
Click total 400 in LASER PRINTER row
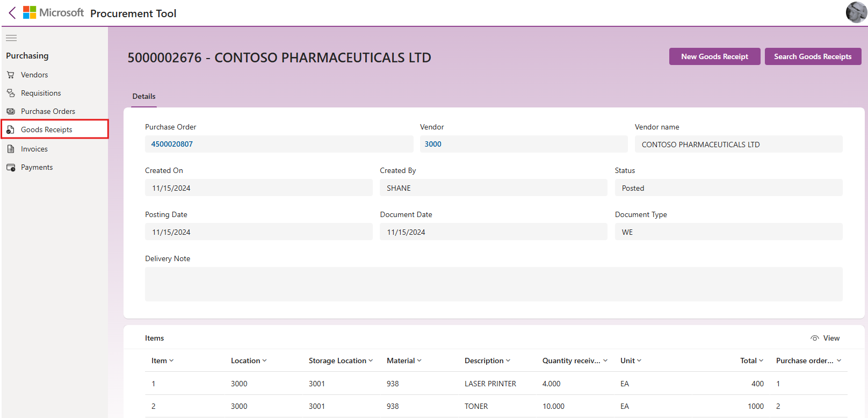757,384
